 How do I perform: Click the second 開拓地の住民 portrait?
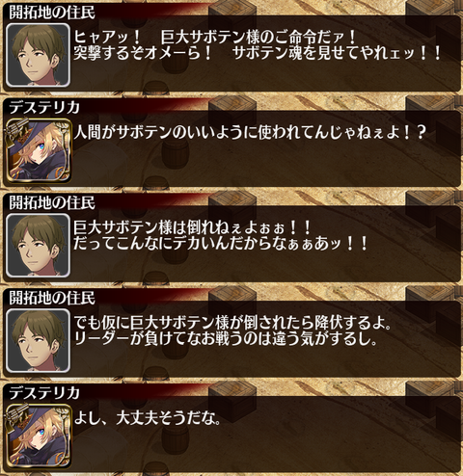point(38,246)
